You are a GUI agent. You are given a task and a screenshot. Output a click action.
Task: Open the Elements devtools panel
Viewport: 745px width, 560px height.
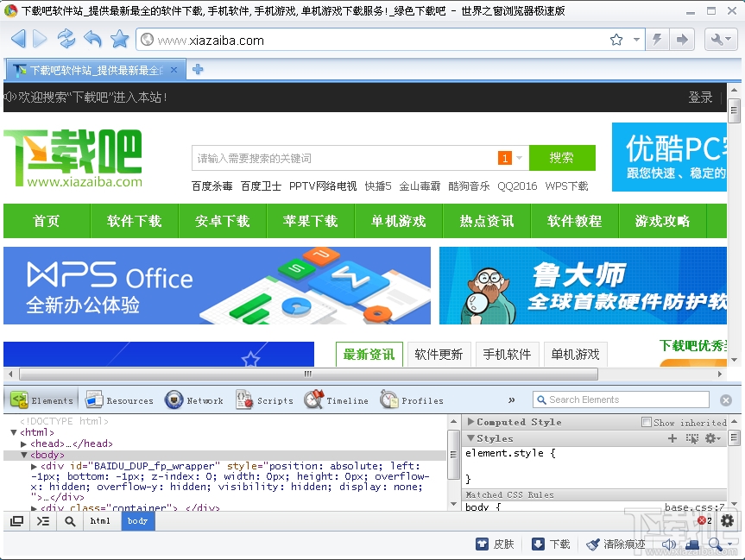[x=42, y=400]
